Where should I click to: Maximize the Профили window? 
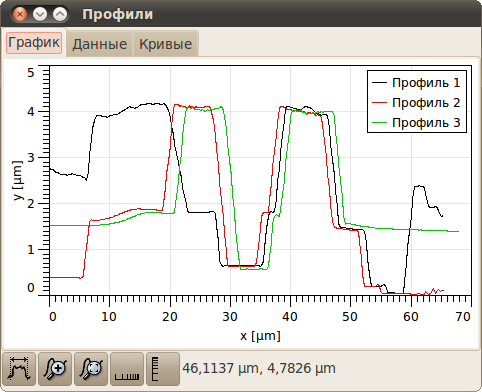tap(60, 14)
